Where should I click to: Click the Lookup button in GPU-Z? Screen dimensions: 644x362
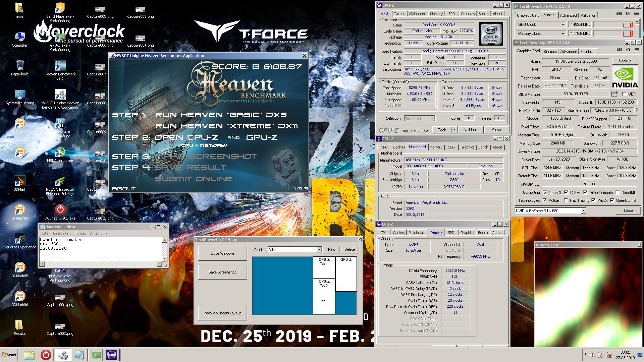[x=625, y=61]
